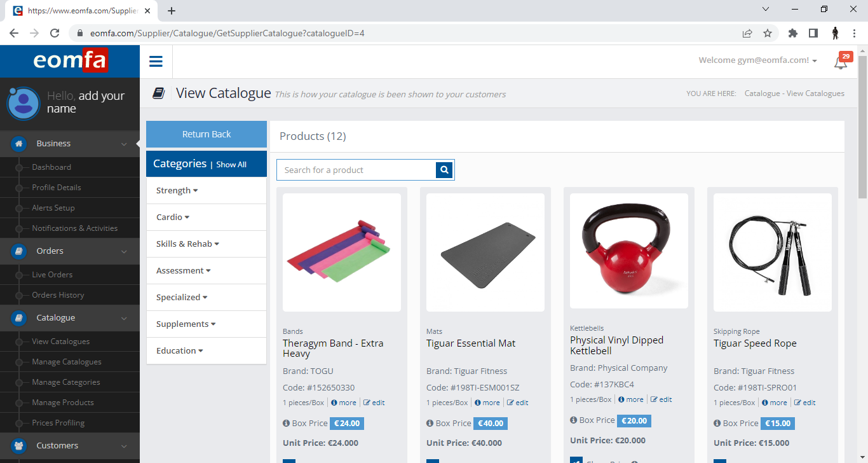Open a new browser tab with the plus icon
The width and height of the screenshot is (868, 463).
(x=172, y=11)
